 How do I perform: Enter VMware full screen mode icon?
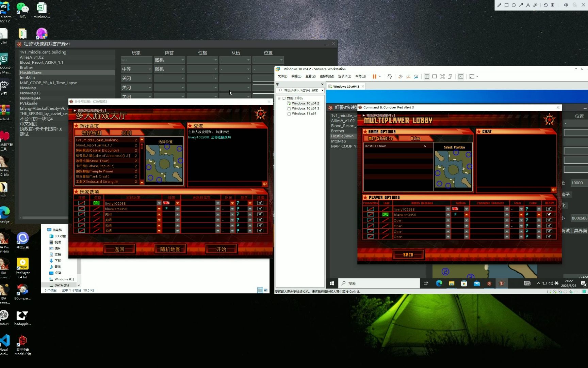click(x=442, y=77)
